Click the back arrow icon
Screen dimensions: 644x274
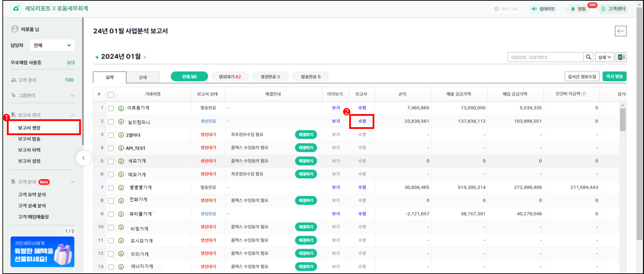point(621,31)
